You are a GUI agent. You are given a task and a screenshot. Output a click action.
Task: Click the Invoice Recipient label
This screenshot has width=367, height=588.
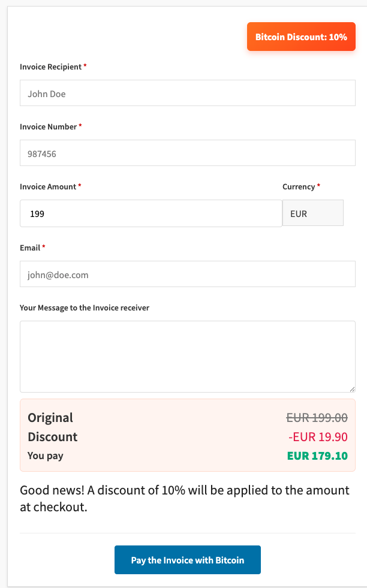50,67
